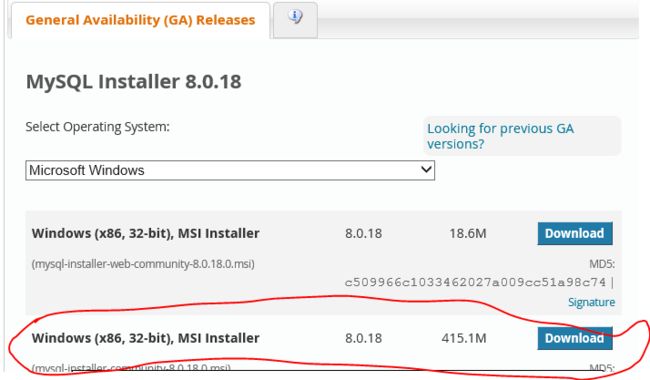Download the 18.6M web MSI installer

coord(575,233)
